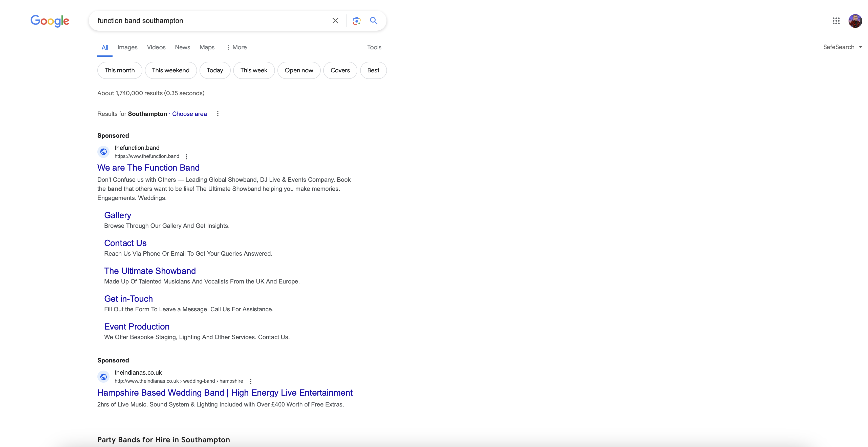Screen dimensions: 868x447
Task: Open the Get in-Touch sitelink
Action: tap(128, 299)
